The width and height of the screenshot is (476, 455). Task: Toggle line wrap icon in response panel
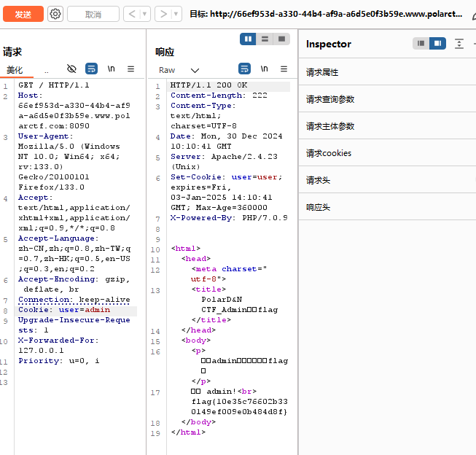244,69
